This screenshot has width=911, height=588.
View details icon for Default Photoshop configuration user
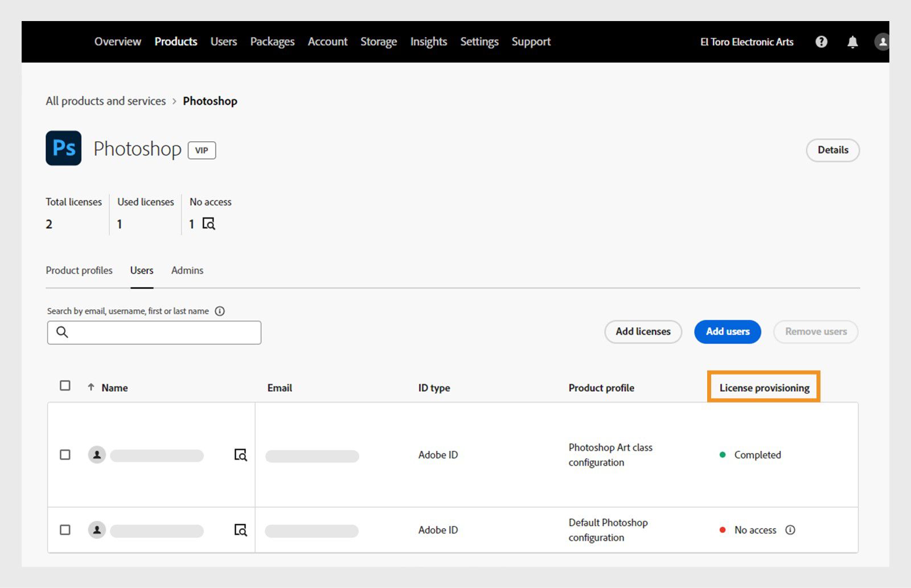coord(240,530)
